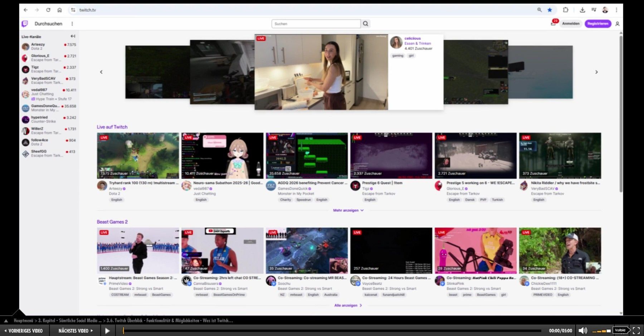Reload the page in browser
This screenshot has width=644, height=336.
pos(48,10)
